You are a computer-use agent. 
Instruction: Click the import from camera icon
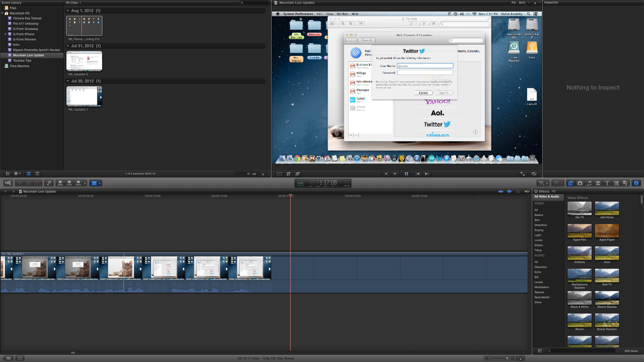click(x=8, y=183)
